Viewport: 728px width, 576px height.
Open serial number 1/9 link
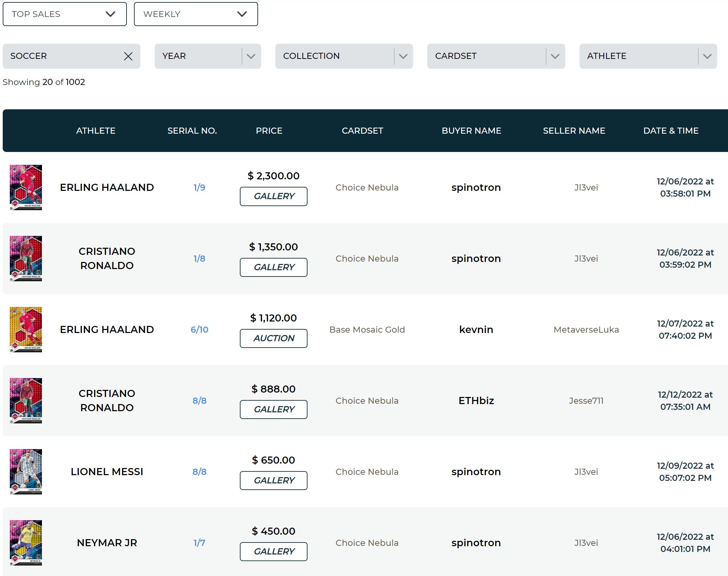[x=199, y=187]
